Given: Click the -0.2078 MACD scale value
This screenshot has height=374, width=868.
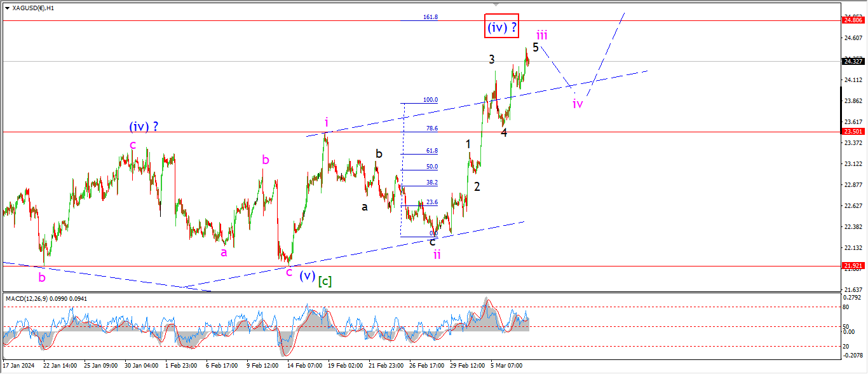Looking at the screenshot, I should (851, 357).
